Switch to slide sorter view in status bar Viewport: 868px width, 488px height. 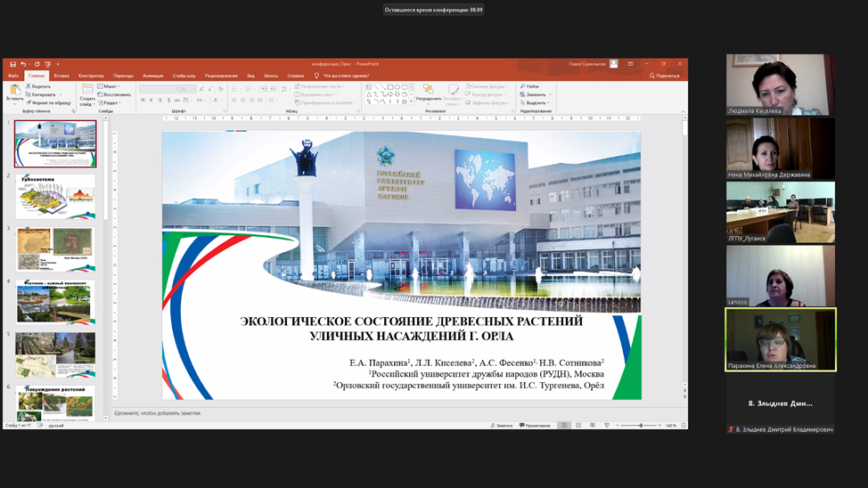click(579, 426)
